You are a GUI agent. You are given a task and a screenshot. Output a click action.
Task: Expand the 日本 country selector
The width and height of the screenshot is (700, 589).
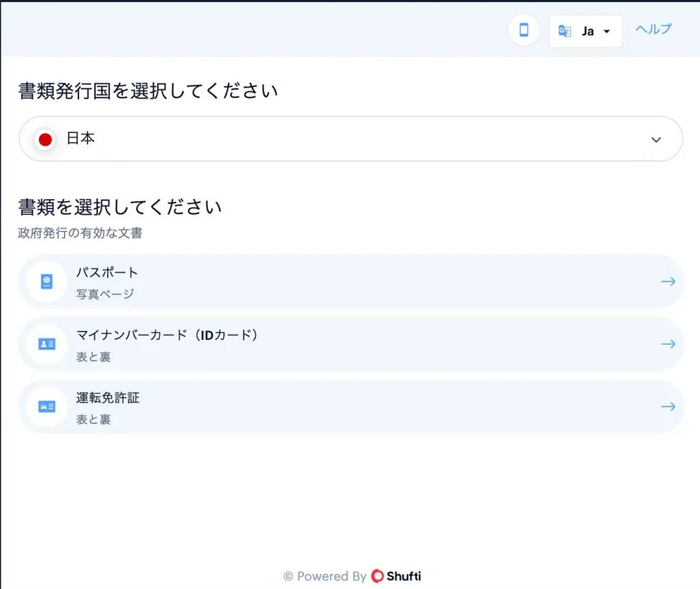click(350, 139)
